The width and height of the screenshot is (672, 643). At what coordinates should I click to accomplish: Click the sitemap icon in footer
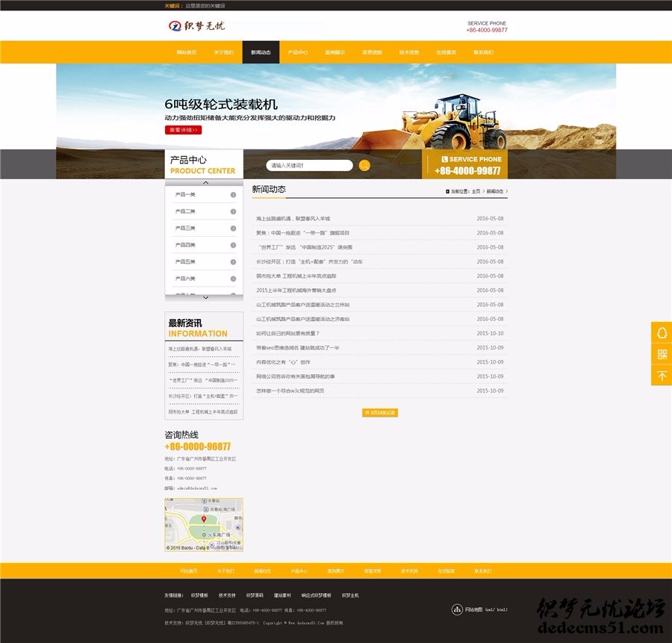coord(457,609)
